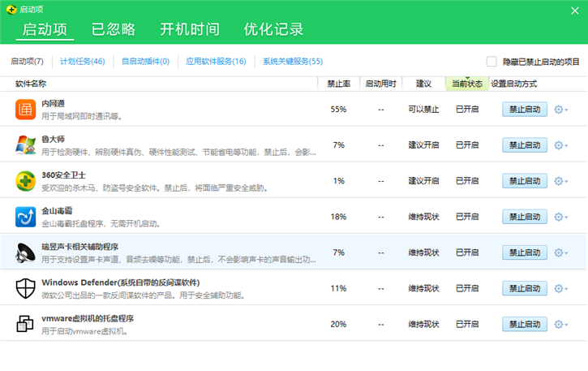The height and width of the screenshot is (371, 588).
Task: Click the 内网通 app icon
Action: pos(26,110)
